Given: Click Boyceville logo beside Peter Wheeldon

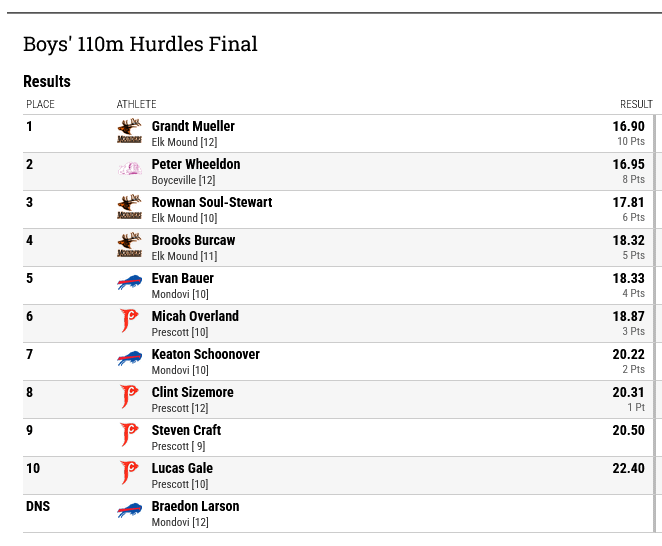Looking at the screenshot, I should pyautogui.click(x=129, y=169).
